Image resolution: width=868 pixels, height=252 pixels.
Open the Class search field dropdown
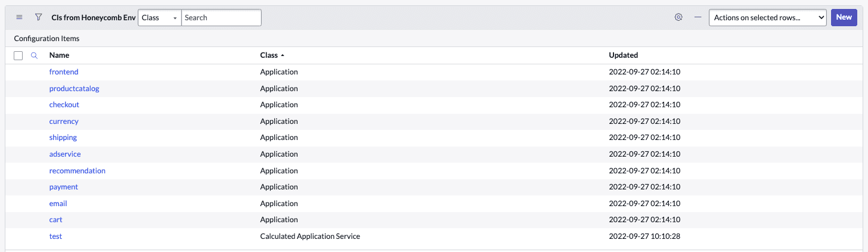[x=159, y=18]
